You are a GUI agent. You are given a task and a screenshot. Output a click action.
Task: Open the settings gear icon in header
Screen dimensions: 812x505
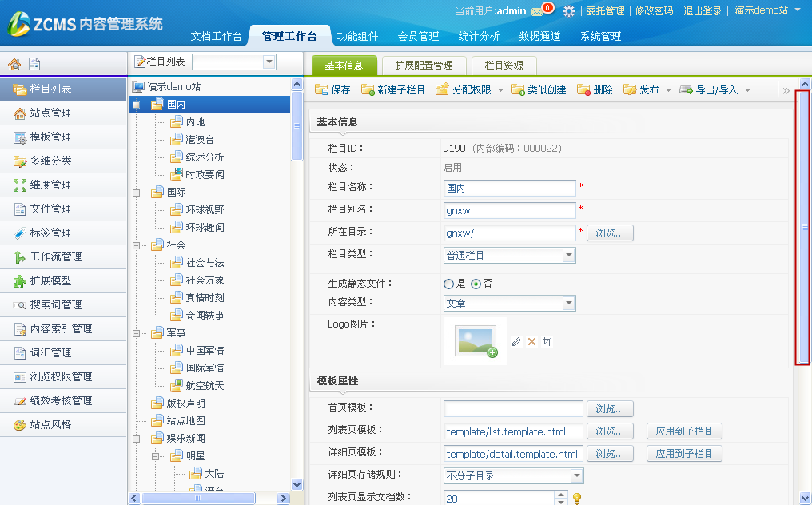click(569, 11)
